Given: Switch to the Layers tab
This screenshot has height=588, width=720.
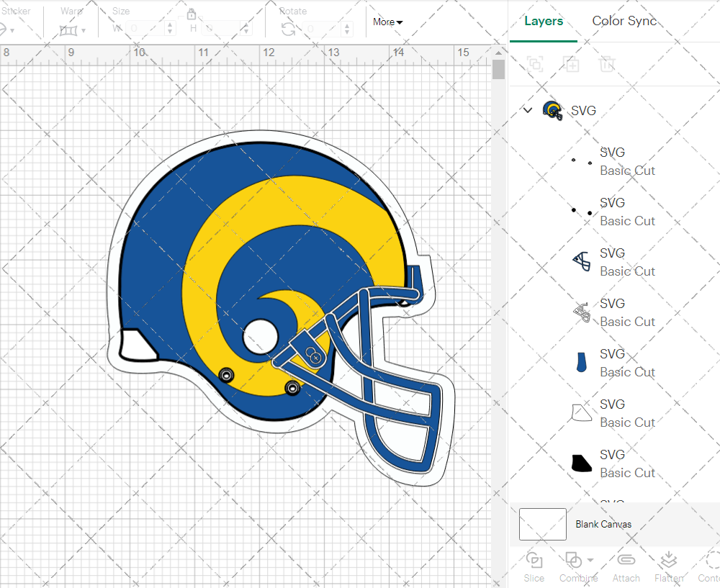Looking at the screenshot, I should [543, 21].
